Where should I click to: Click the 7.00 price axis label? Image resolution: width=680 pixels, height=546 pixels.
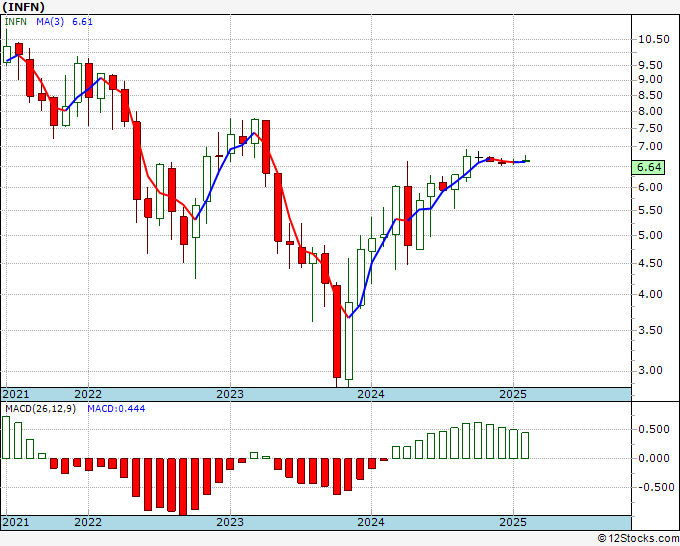coord(650,146)
